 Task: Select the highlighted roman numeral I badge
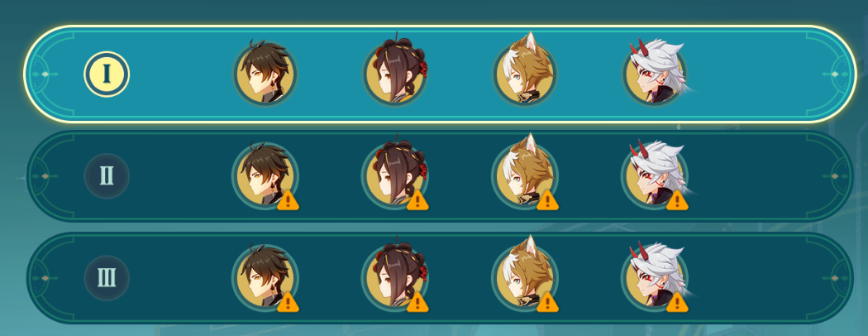[107, 74]
